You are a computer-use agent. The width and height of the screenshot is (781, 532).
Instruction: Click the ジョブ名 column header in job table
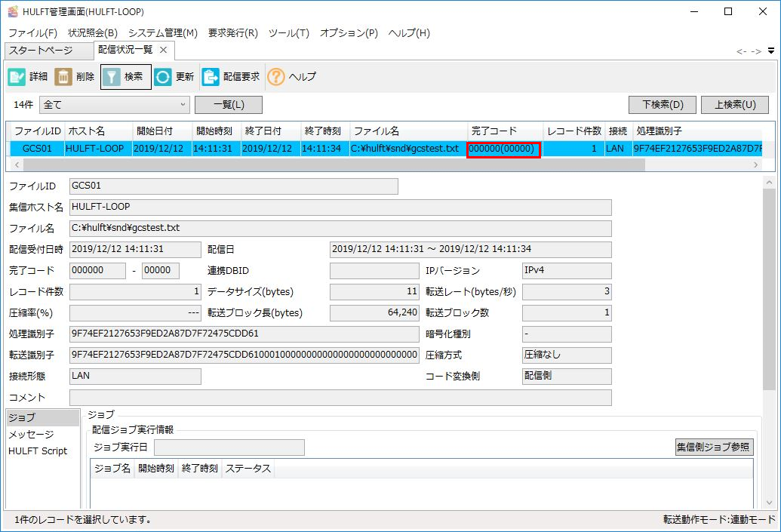pos(112,469)
